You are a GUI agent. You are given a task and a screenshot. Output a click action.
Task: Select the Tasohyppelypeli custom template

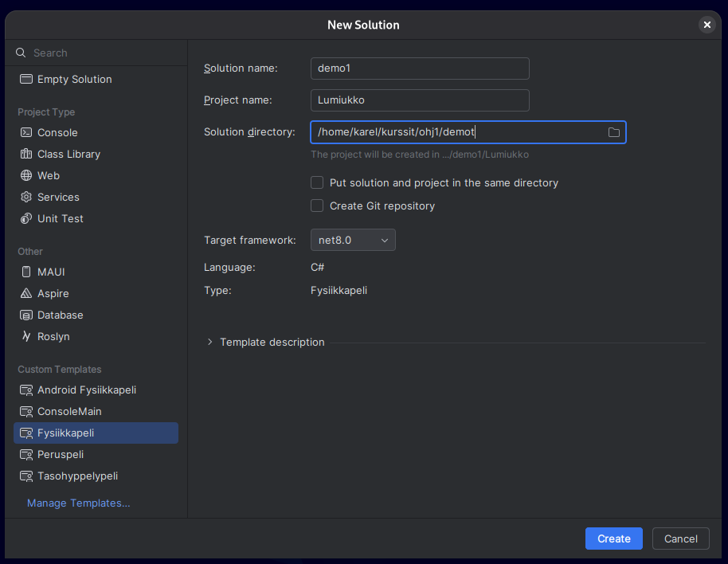click(78, 476)
